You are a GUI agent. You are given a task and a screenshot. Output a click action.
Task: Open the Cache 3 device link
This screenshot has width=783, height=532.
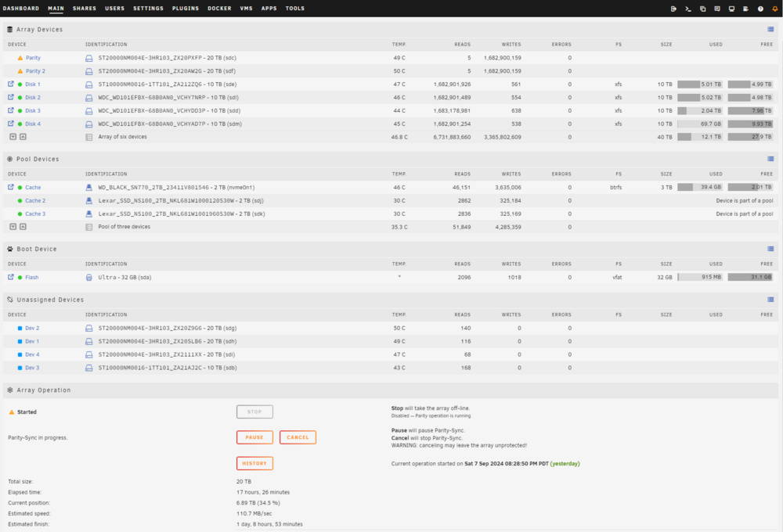(x=35, y=214)
